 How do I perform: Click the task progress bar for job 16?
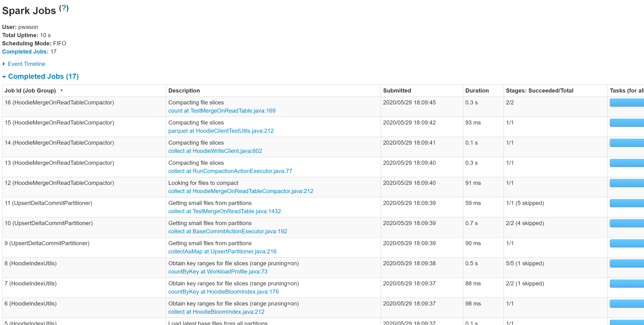tap(627, 103)
